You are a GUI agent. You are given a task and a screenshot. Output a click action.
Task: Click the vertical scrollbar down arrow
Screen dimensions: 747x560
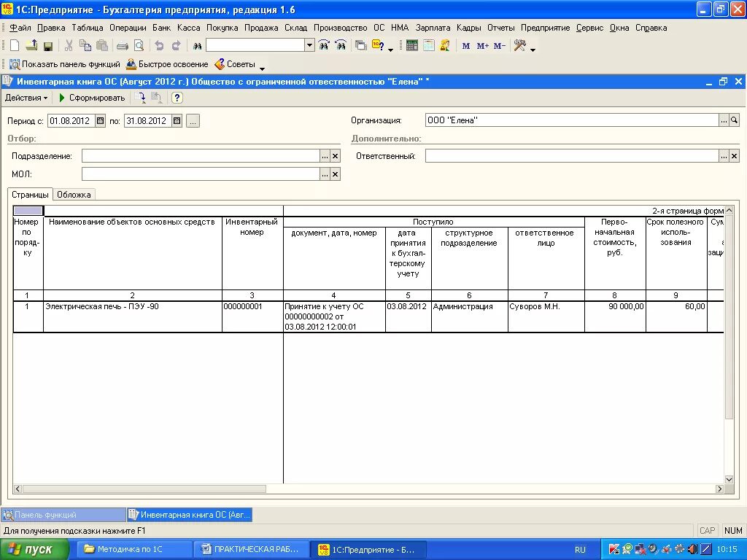(729, 480)
